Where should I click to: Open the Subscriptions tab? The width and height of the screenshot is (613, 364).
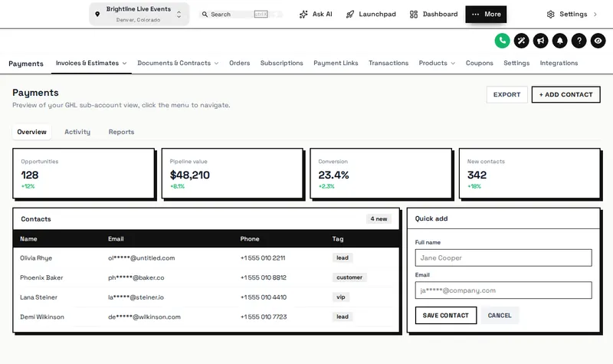[281, 63]
